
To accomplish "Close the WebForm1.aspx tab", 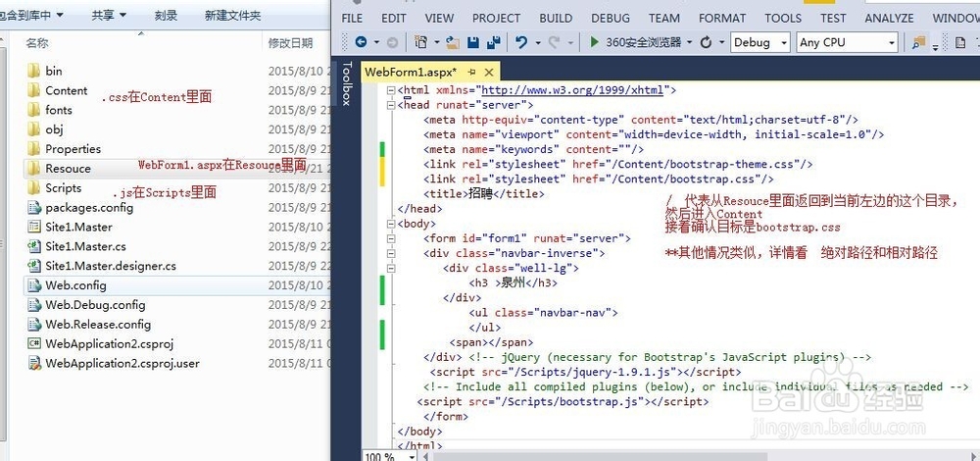I will (489, 72).
